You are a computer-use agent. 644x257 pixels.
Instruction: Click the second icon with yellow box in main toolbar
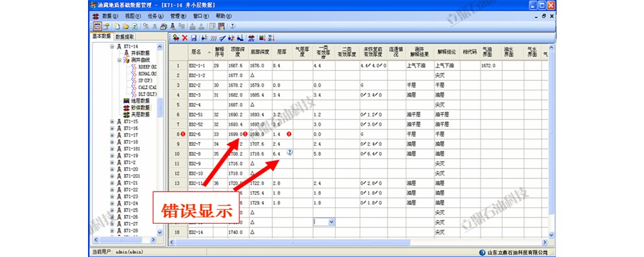click(x=106, y=26)
